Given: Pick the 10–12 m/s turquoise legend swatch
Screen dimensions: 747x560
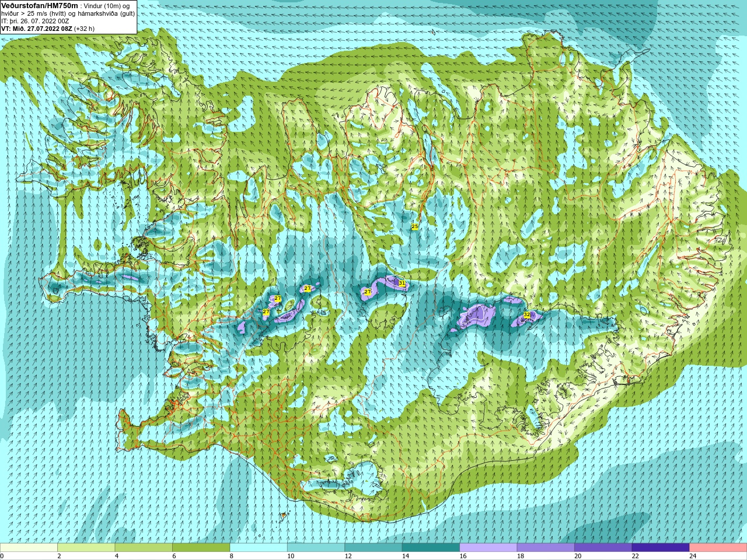Looking at the screenshot, I should 316,547.
